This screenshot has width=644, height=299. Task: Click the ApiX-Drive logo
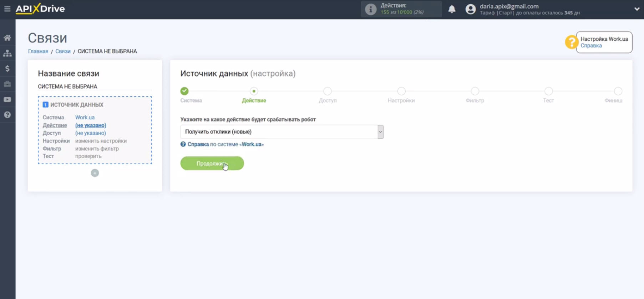pyautogui.click(x=40, y=9)
